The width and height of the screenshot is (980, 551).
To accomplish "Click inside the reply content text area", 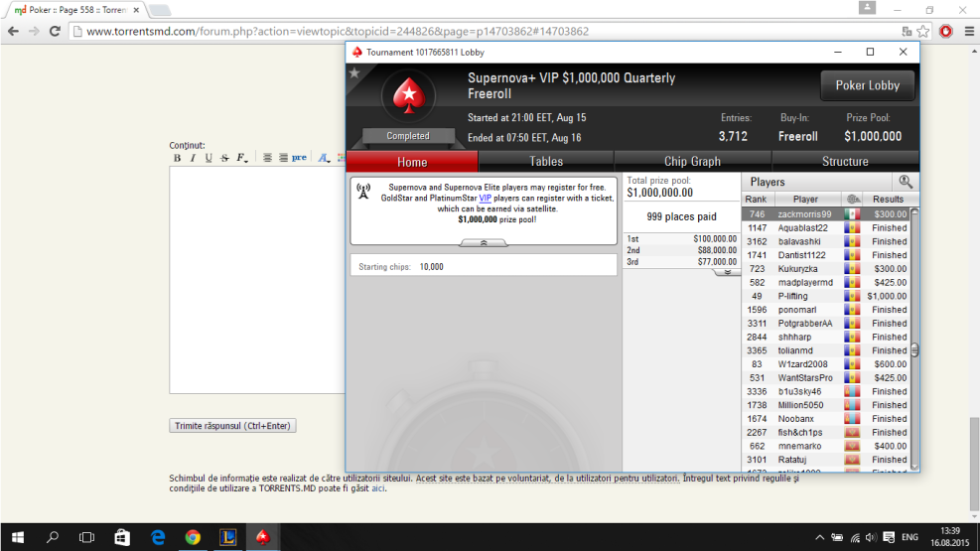I will [x=256, y=278].
